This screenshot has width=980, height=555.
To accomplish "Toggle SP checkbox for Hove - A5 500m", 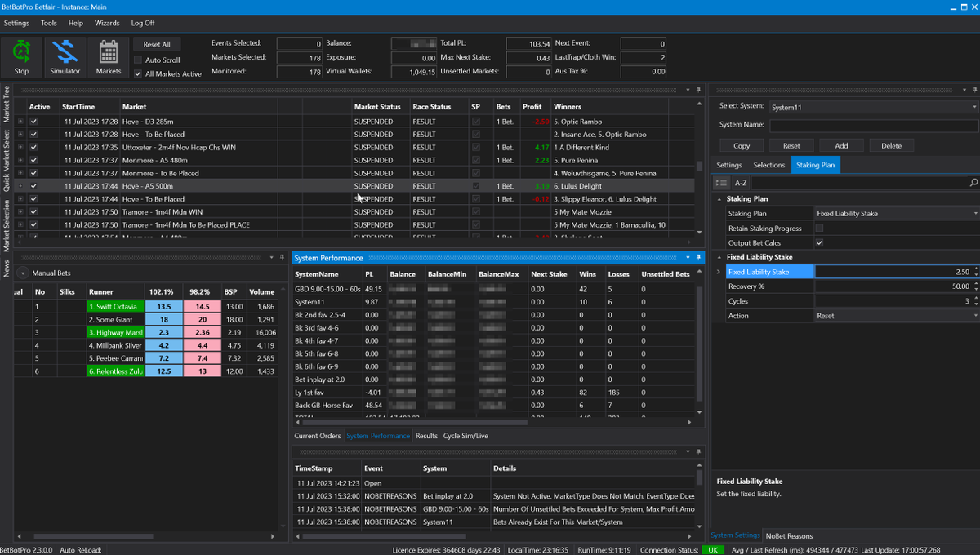I will coord(476,186).
